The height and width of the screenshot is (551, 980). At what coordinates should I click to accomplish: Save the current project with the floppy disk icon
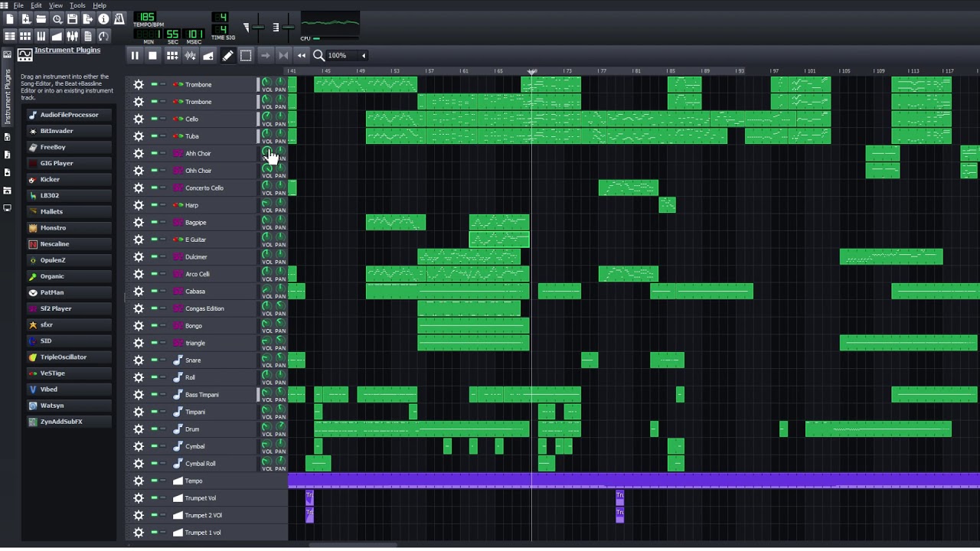tap(72, 19)
